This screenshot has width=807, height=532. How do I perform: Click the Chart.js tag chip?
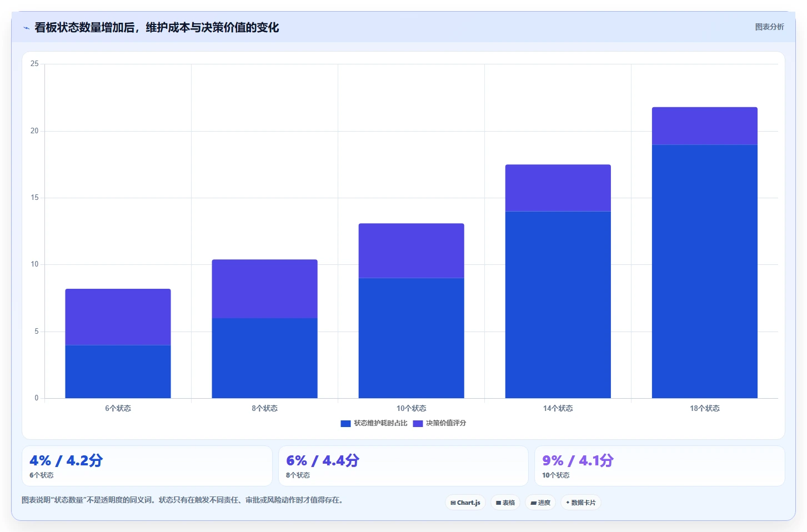[465, 503]
